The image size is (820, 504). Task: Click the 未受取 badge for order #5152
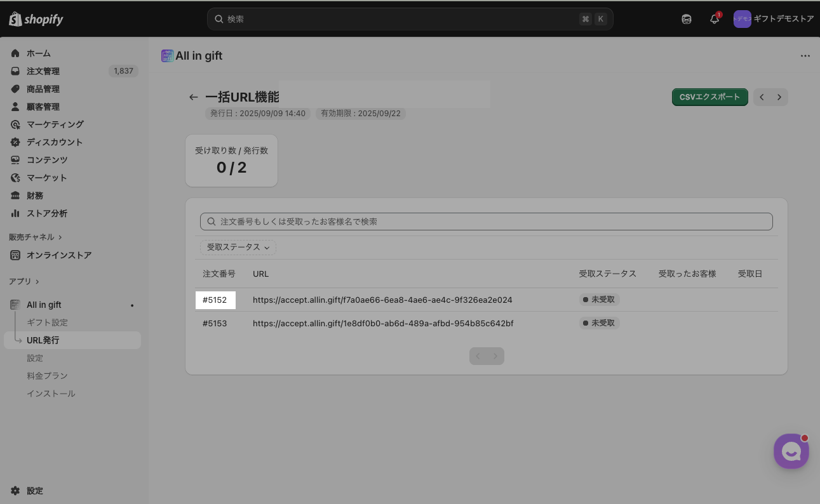[x=599, y=300]
